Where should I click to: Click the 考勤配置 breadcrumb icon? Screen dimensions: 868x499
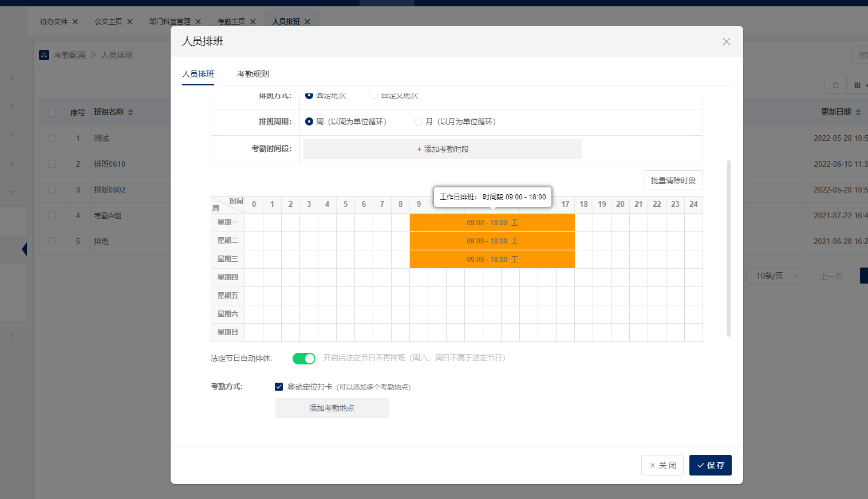(x=44, y=55)
